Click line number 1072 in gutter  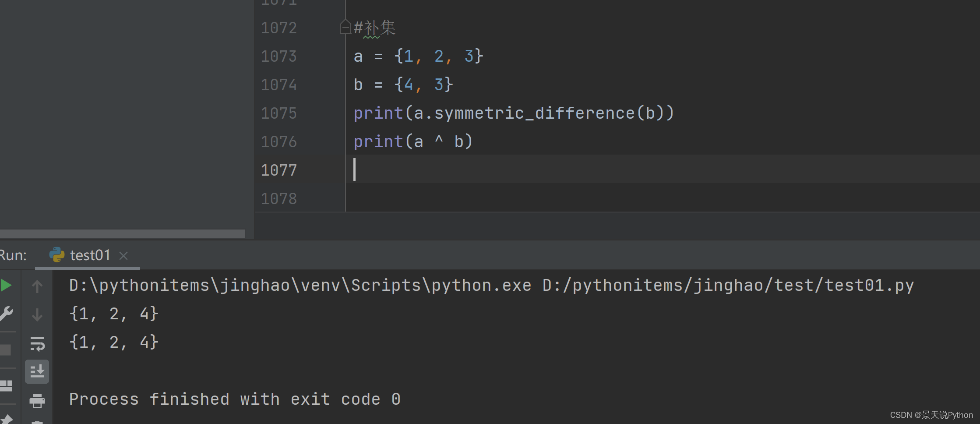(279, 28)
